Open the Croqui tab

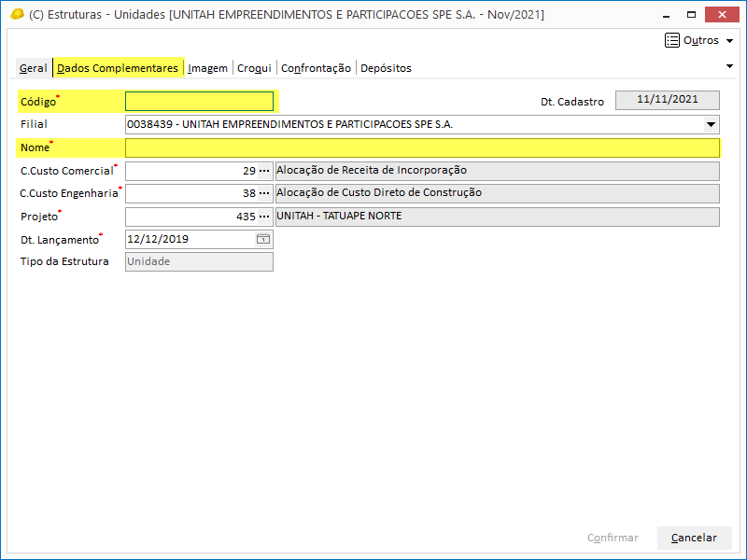click(254, 68)
